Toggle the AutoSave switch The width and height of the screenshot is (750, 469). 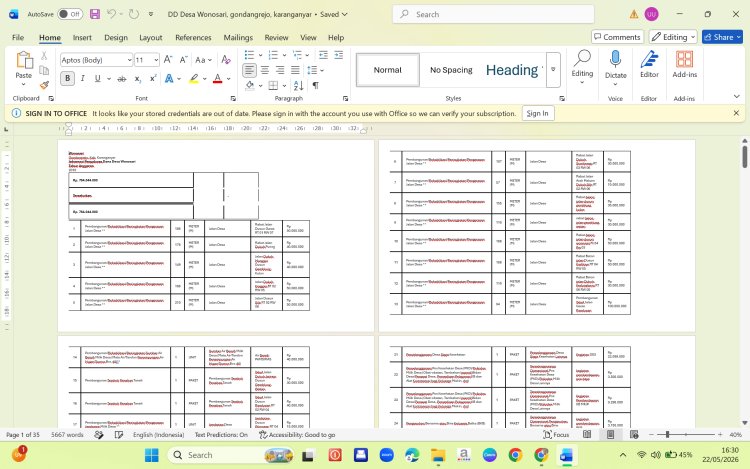[x=70, y=14]
